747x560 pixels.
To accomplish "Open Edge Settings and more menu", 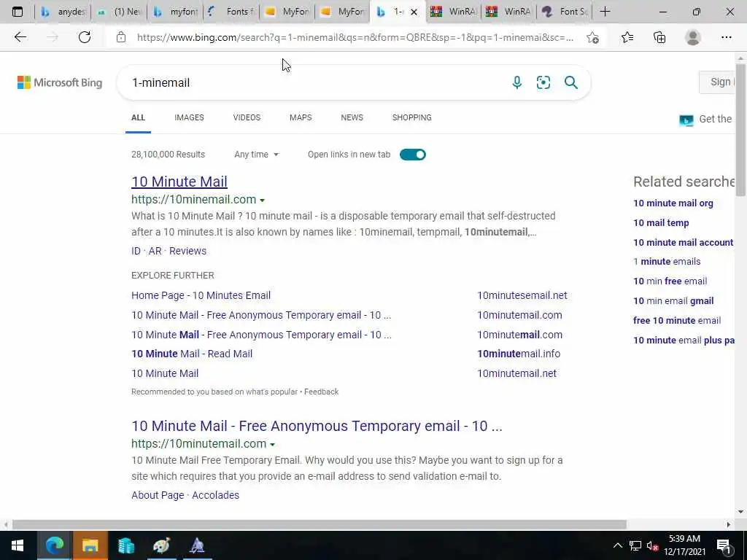I will coord(726,37).
